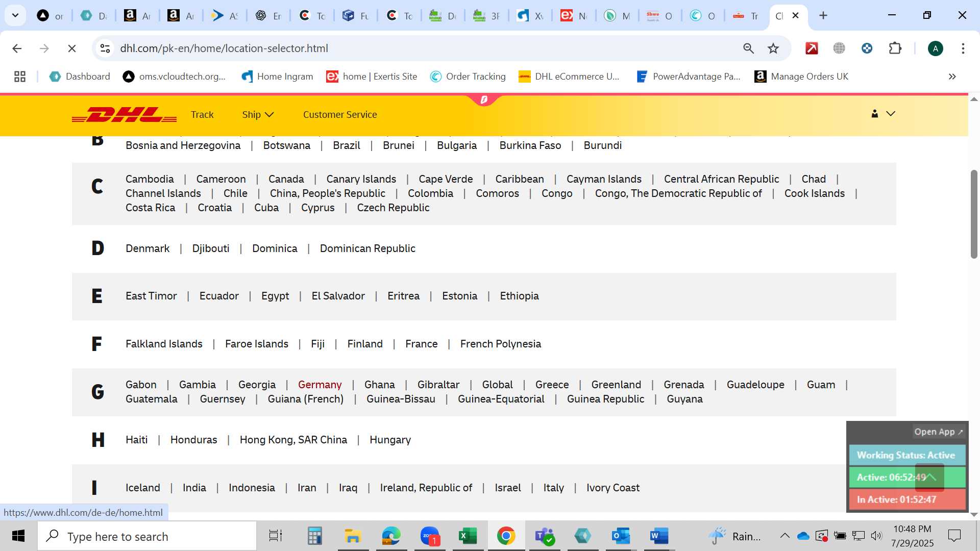The height and width of the screenshot is (551, 980).
Task: Show more bookmarks with double chevron
Action: click(952, 77)
